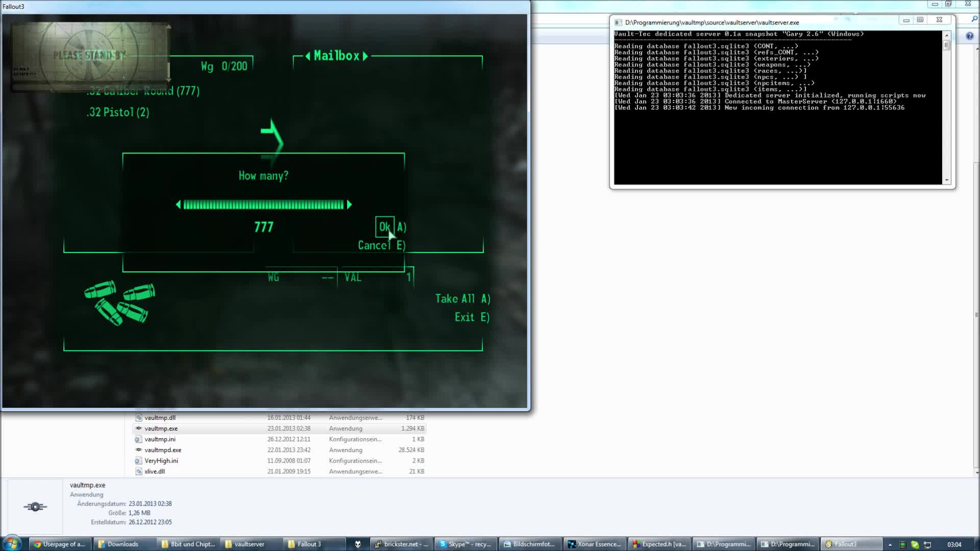980x551 pixels.
Task: Switch to the Expected.h editor window
Action: tap(659, 544)
